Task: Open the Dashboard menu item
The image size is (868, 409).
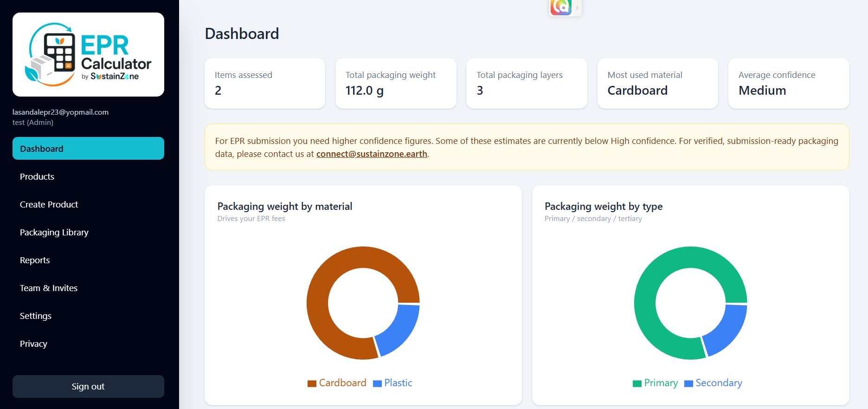Action: 88,149
